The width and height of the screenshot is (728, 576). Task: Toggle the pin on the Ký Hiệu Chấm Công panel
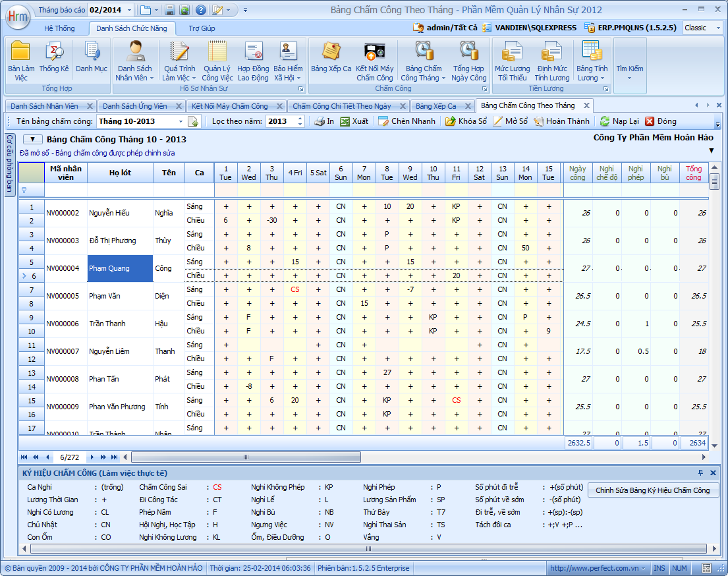coord(700,473)
